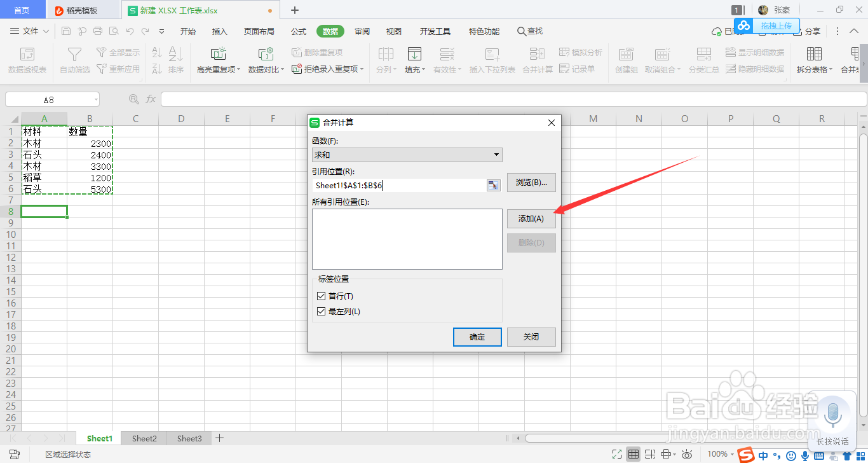Click column header D
Viewport: 868px width, 463px height.
181,119
